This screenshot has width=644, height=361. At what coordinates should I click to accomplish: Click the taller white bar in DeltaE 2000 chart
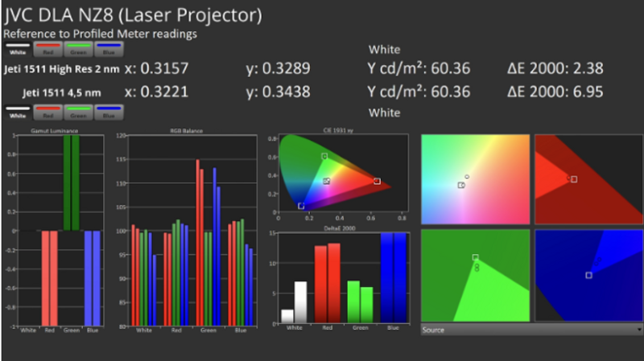coord(300,302)
